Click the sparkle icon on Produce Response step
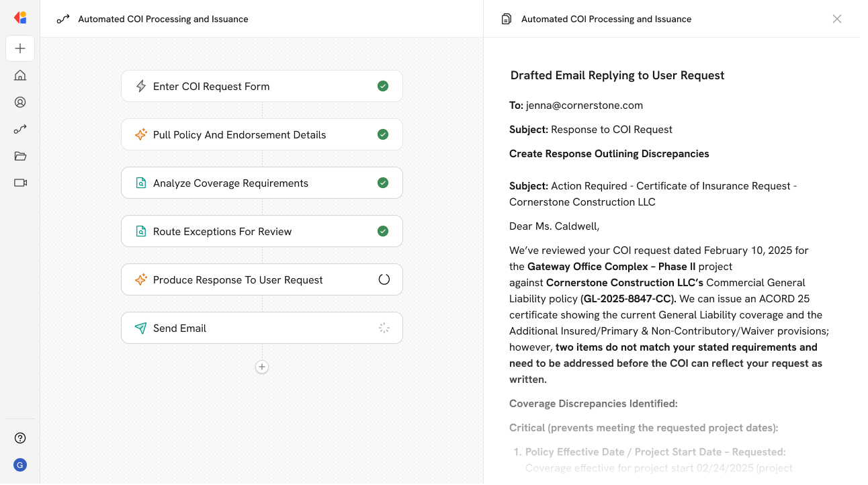Image resolution: width=868 pixels, height=485 pixels. coord(141,279)
